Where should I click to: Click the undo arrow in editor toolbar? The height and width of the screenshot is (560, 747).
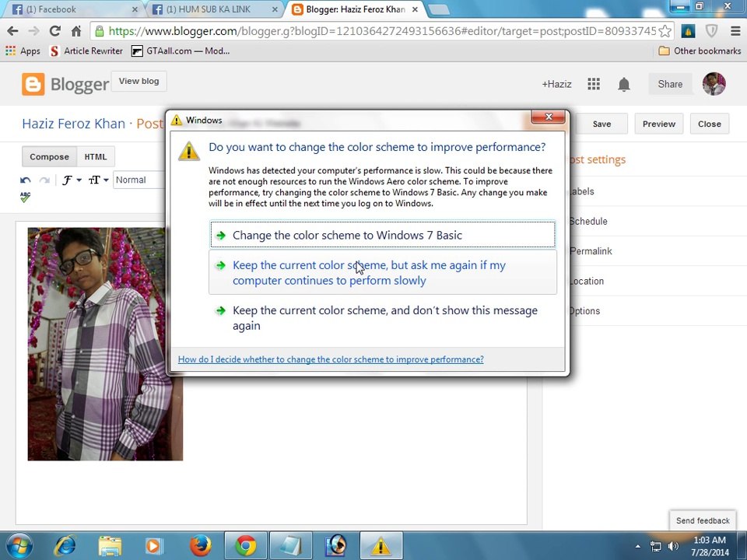tap(25, 180)
